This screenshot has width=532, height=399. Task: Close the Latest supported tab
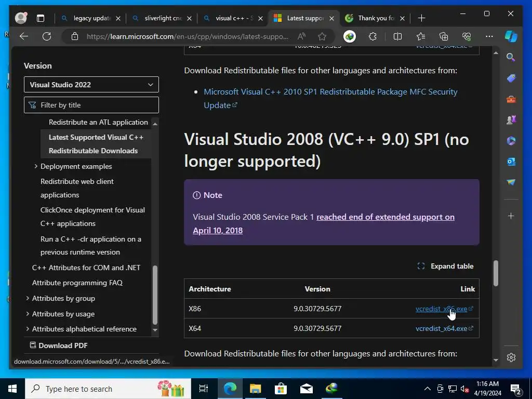coord(332,18)
